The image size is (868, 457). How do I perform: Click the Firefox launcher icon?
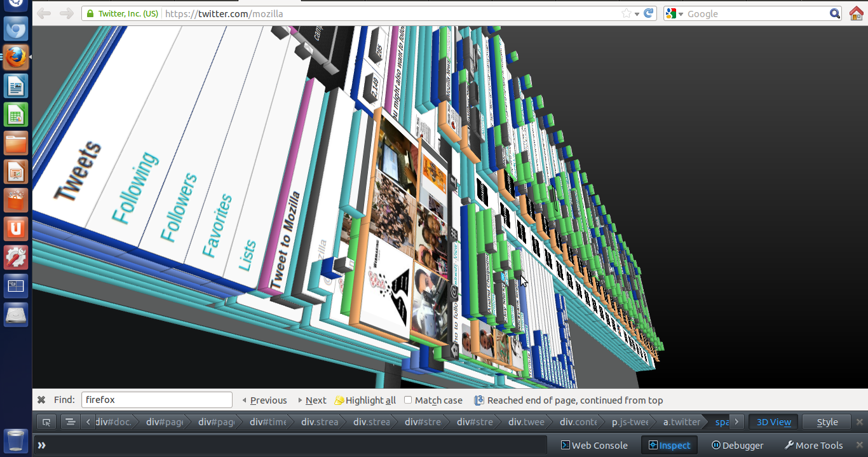pyautogui.click(x=16, y=58)
